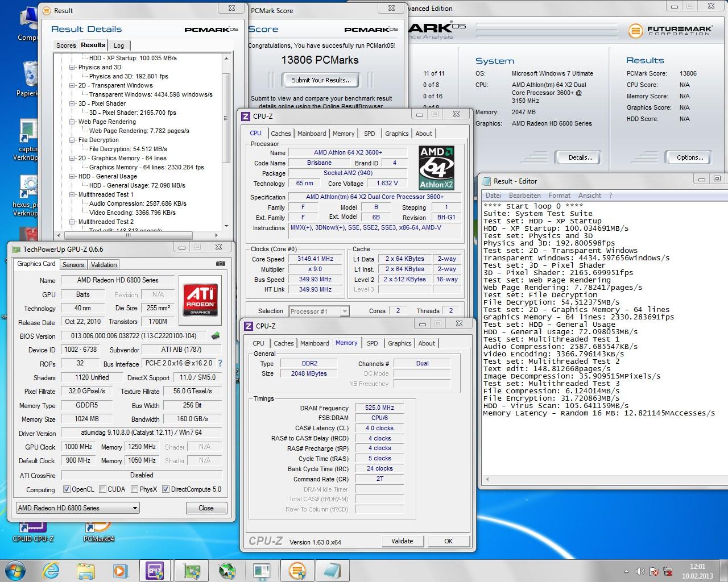
Task: Open the Processor #1 selection dropdown
Action: click(318, 311)
